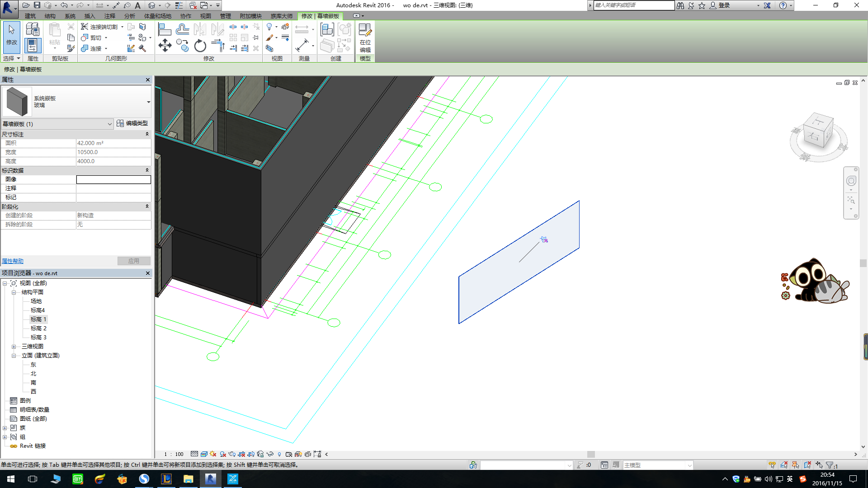Click the 属性帮助 link
Image resolution: width=868 pixels, height=488 pixels.
point(13,261)
